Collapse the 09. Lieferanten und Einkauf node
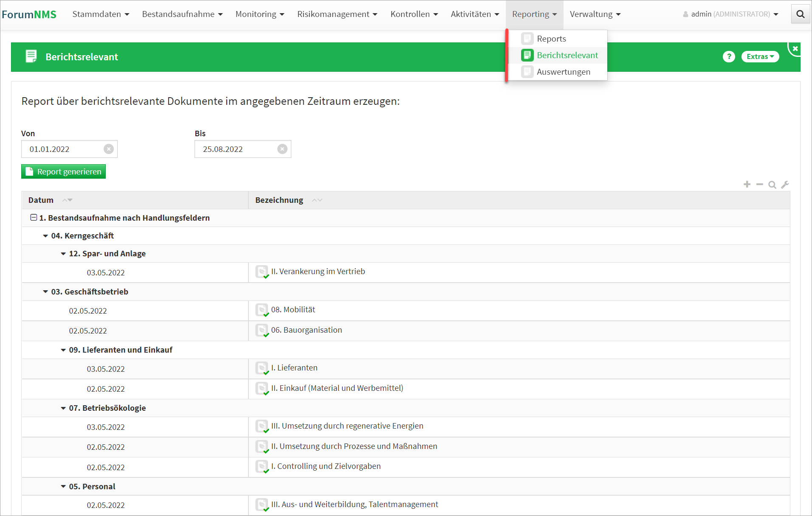 (63, 350)
